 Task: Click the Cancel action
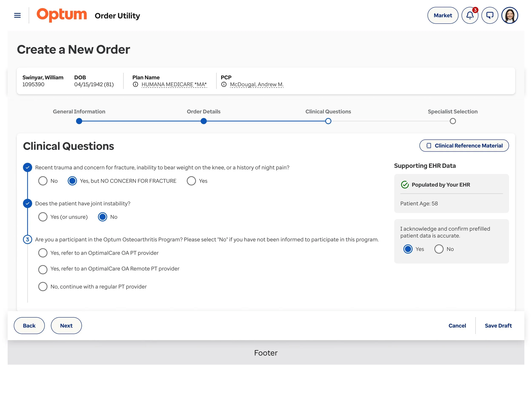click(x=457, y=325)
